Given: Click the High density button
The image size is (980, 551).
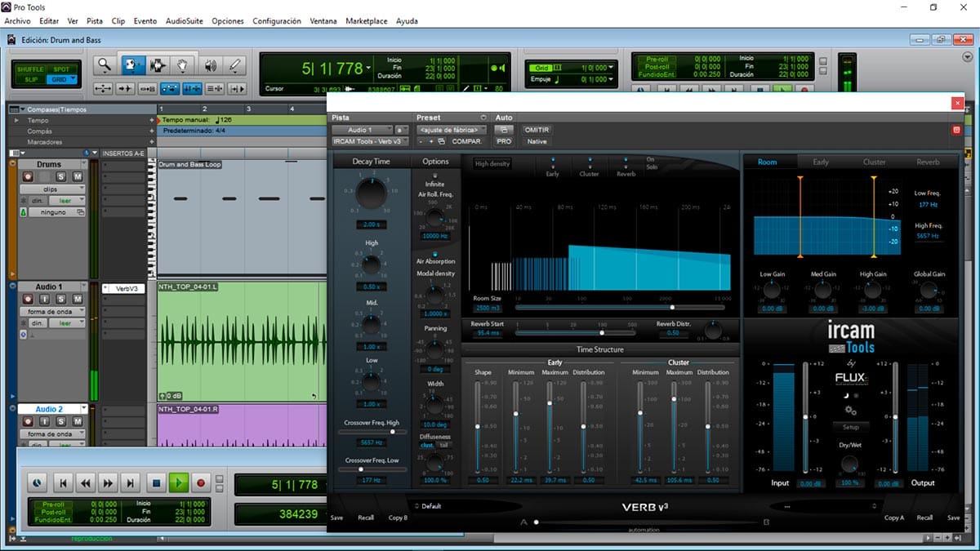Looking at the screenshot, I should (x=492, y=164).
